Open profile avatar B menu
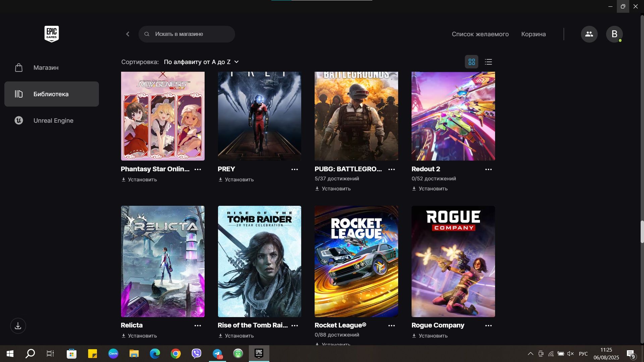The image size is (644, 362). [614, 34]
